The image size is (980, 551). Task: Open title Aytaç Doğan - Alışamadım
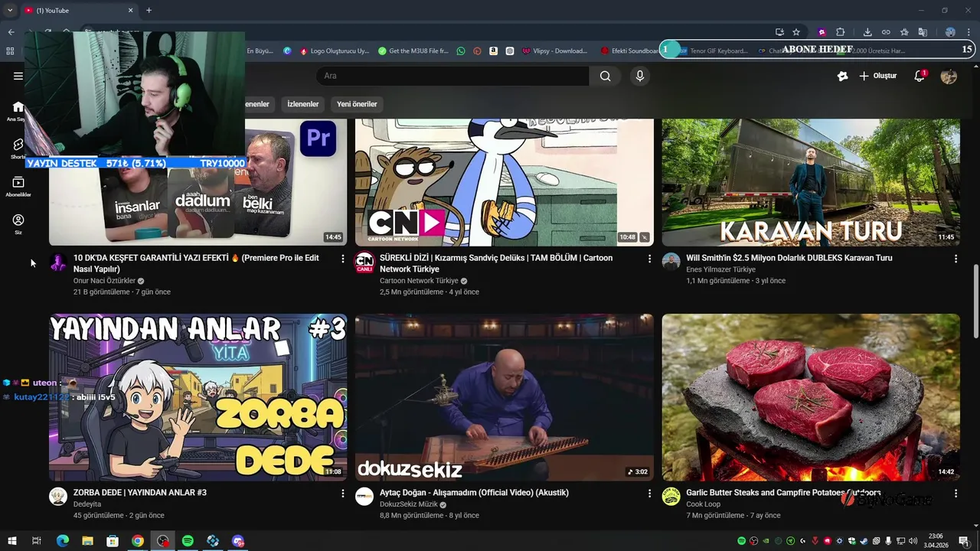point(474,493)
